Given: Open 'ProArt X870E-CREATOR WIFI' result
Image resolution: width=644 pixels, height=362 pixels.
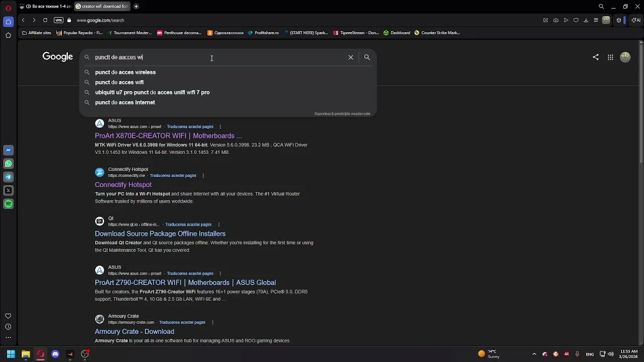Looking at the screenshot, I should [x=168, y=136].
